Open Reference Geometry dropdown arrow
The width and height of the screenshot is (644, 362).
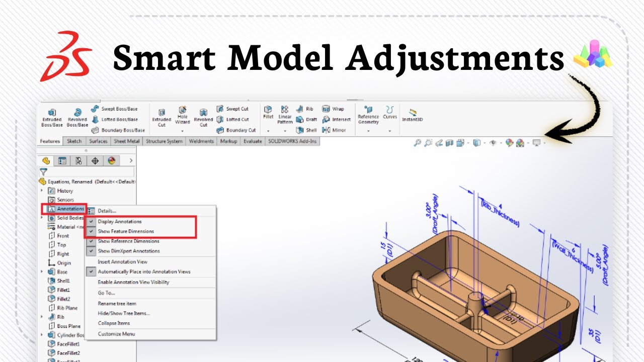click(368, 131)
